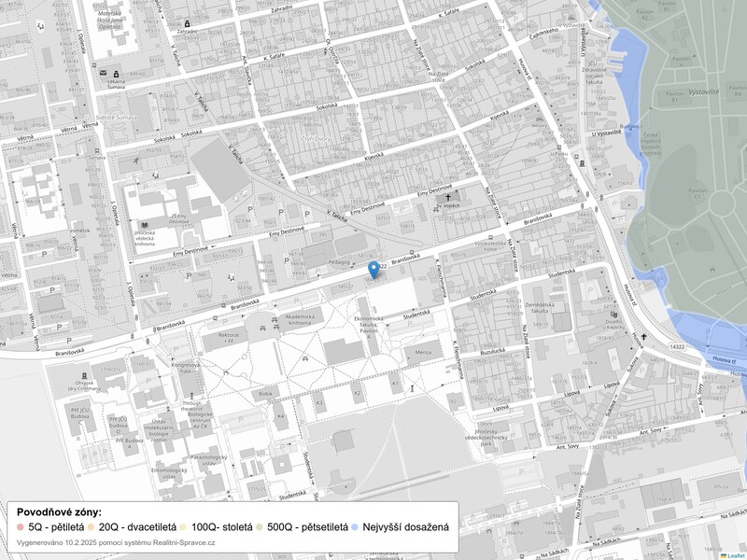The height and width of the screenshot is (560, 747).
Task: Click the cross icon near Husova street
Action: pyautogui.click(x=644, y=336)
